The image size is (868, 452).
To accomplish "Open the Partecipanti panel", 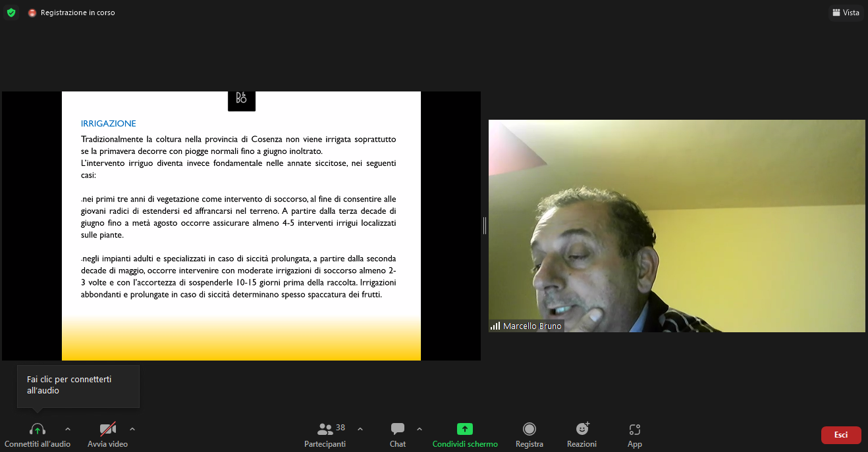I will click(x=325, y=435).
